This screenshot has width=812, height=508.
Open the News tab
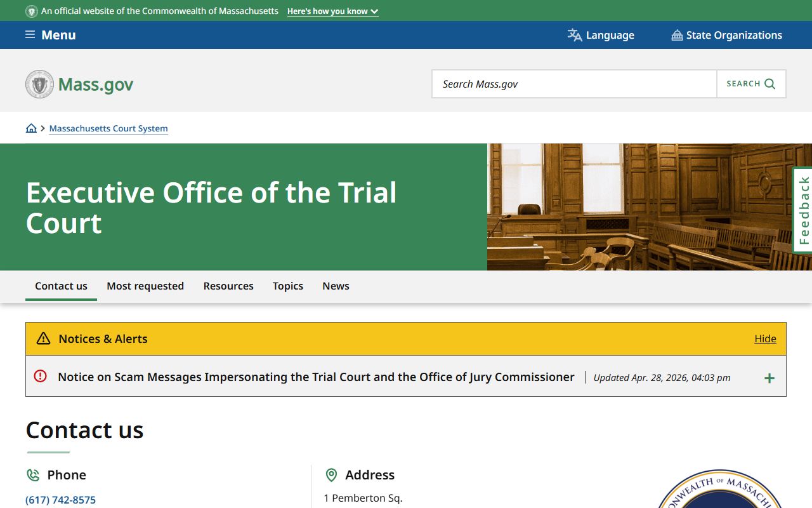[x=336, y=286]
